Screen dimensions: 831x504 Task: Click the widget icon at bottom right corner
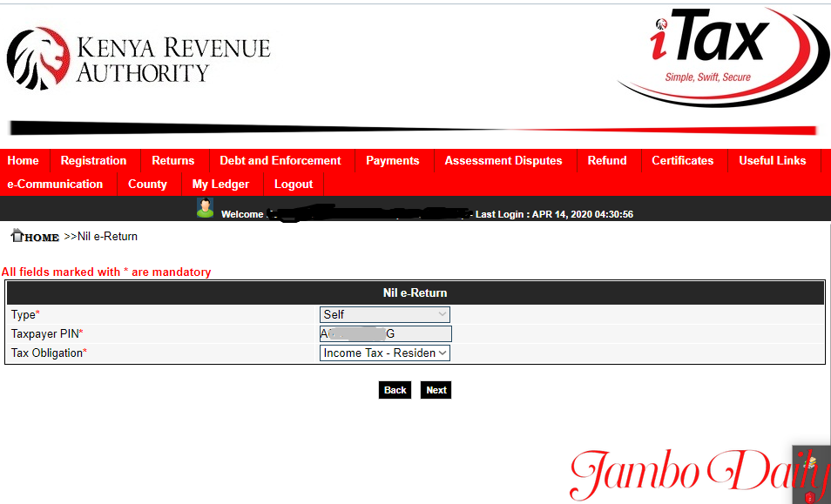pyautogui.click(x=810, y=474)
